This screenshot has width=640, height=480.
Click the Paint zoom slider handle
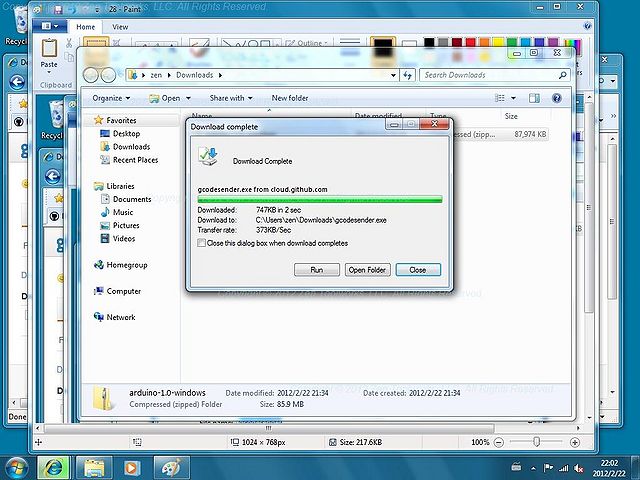click(x=536, y=442)
